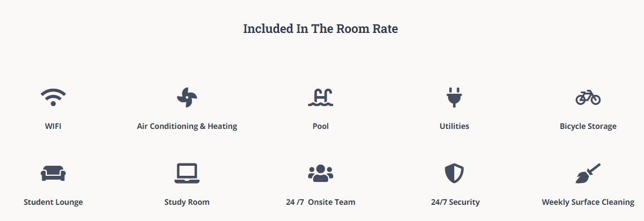The height and width of the screenshot is (221, 644).
Task: Click the laptop icon for Study Room
Action: (x=187, y=174)
